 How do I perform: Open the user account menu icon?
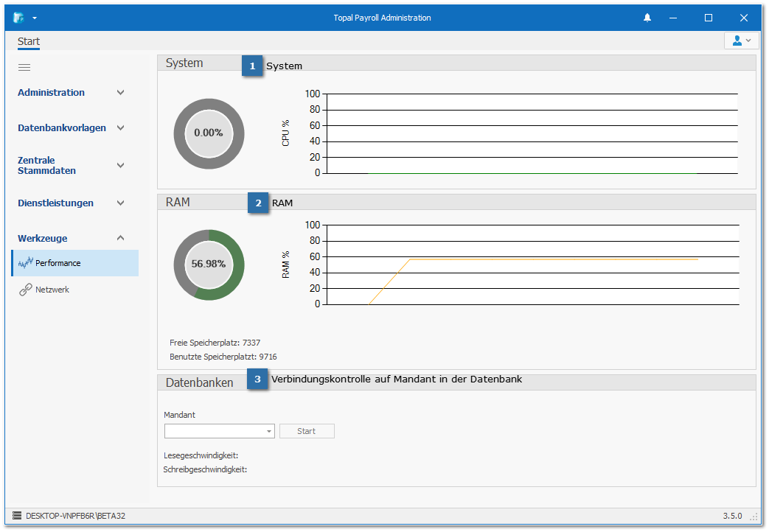pyautogui.click(x=741, y=41)
